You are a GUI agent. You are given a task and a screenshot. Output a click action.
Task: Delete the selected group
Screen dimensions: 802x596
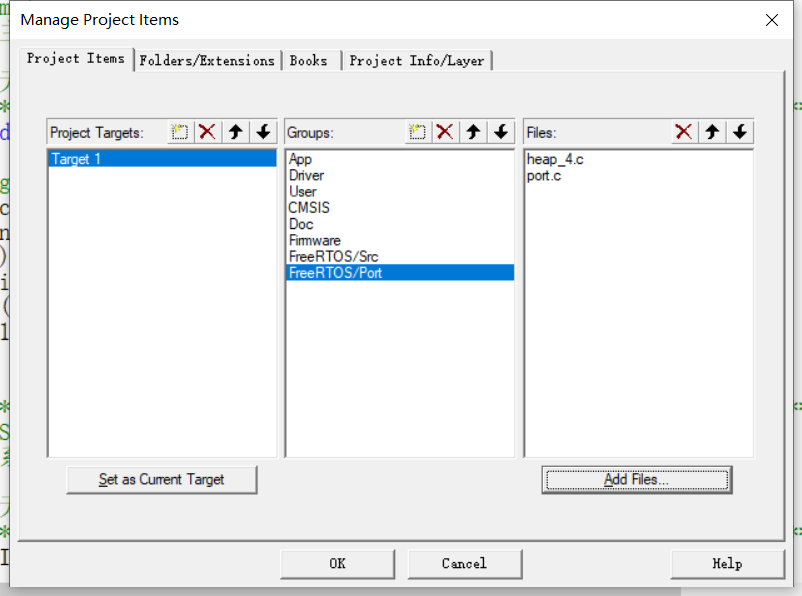[x=445, y=132]
